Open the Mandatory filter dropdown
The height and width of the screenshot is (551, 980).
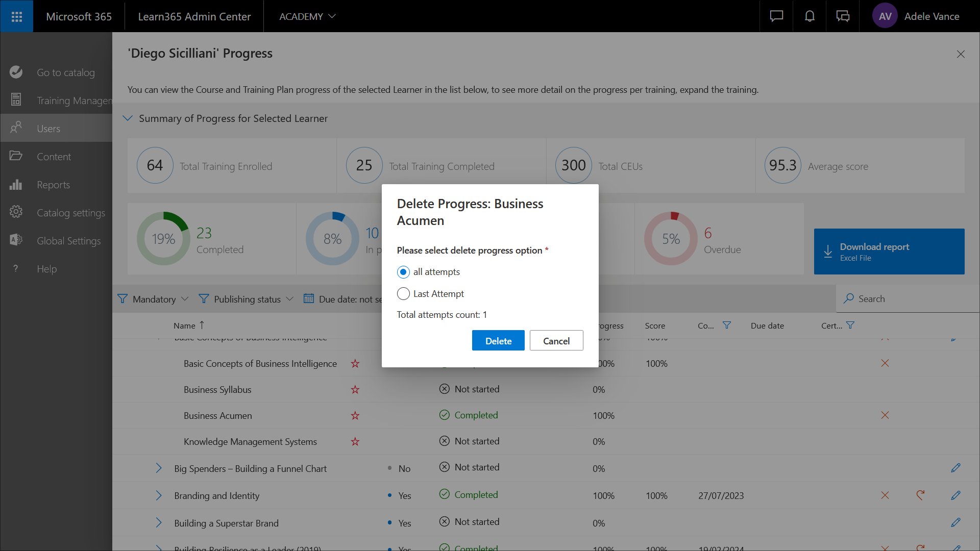pos(153,299)
